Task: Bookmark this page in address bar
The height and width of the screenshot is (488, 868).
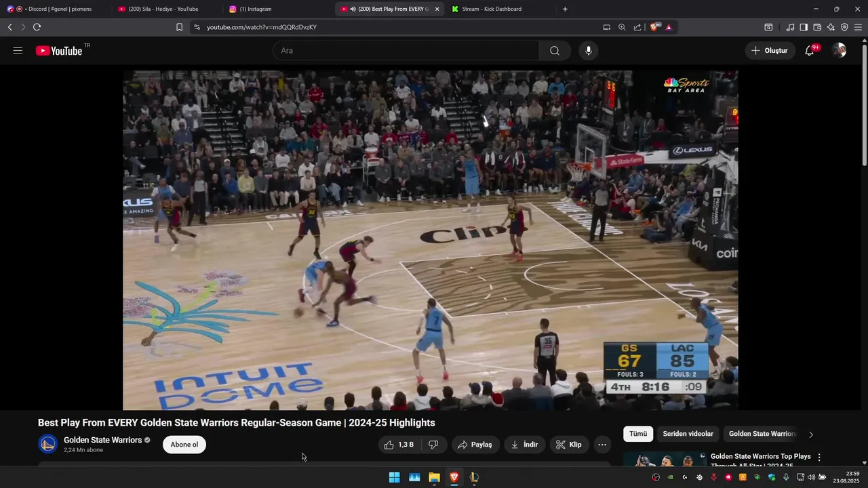Action: pos(179,27)
